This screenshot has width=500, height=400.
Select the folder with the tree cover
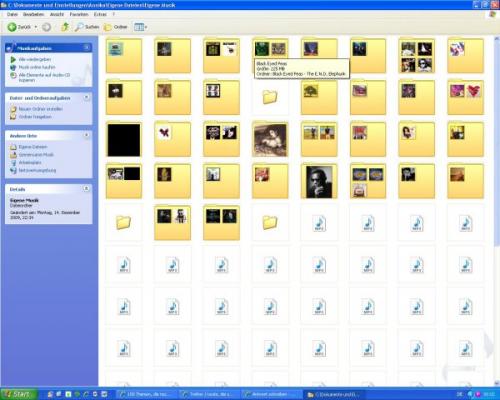[x=319, y=97]
